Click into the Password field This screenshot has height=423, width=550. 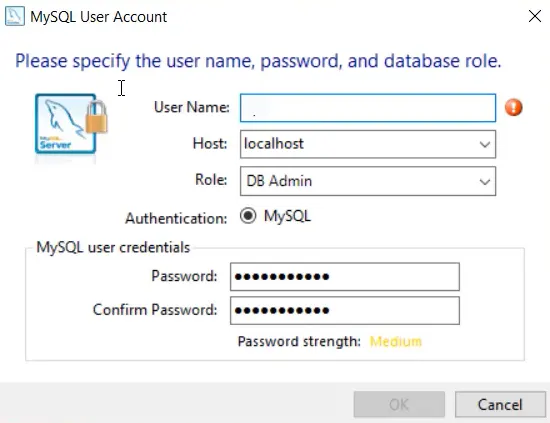(x=345, y=276)
